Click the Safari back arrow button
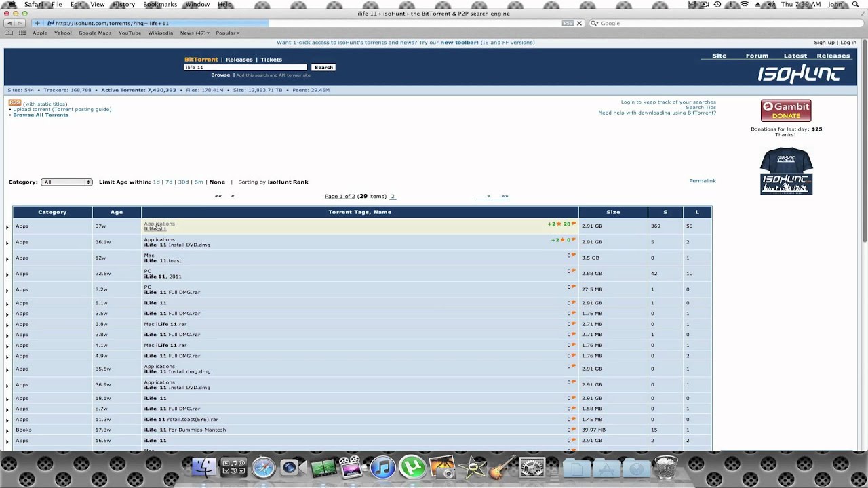868x488 pixels. [9, 23]
